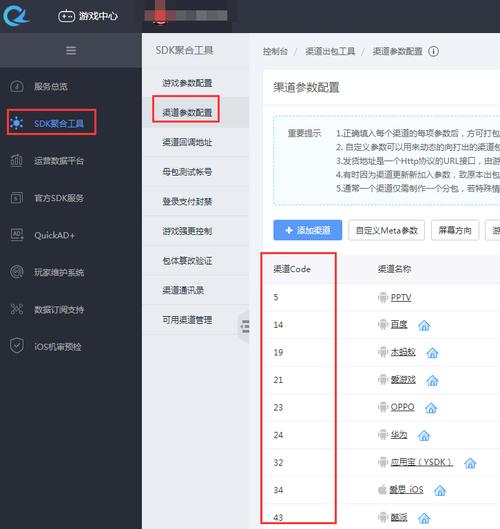Viewport: 500px width, 529px height.
Task: Click the home icon next to 华为
Action: point(424,436)
